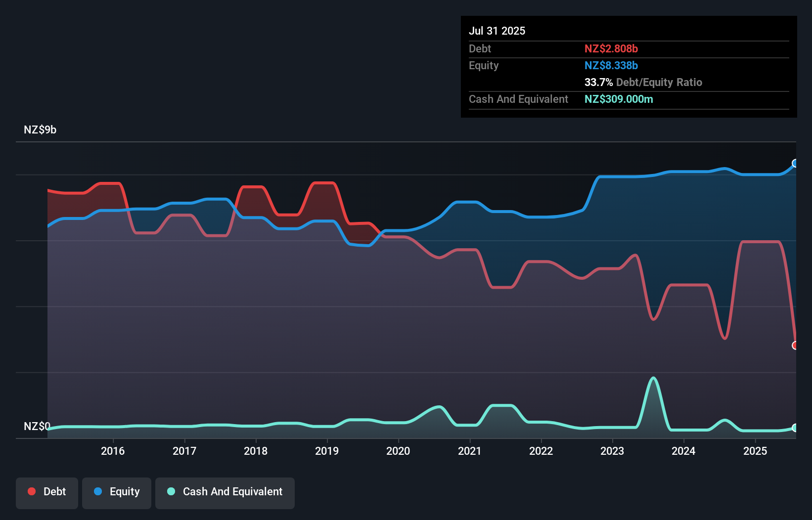The width and height of the screenshot is (812, 520).
Task: Click the blue Equity legend dot
Action: (98, 491)
